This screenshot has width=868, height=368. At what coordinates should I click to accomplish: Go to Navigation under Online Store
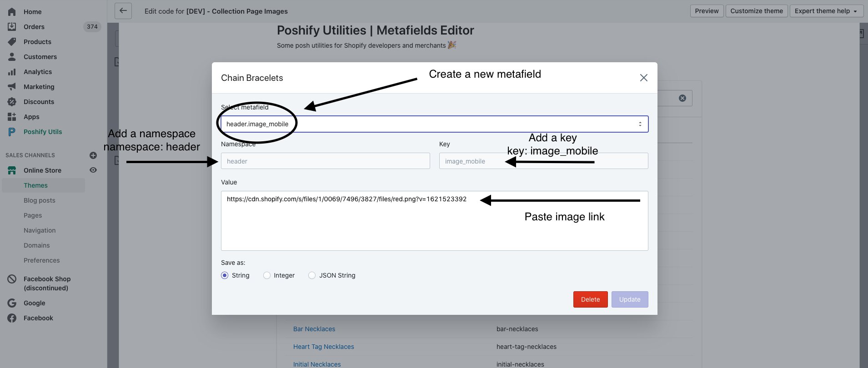[40, 230]
